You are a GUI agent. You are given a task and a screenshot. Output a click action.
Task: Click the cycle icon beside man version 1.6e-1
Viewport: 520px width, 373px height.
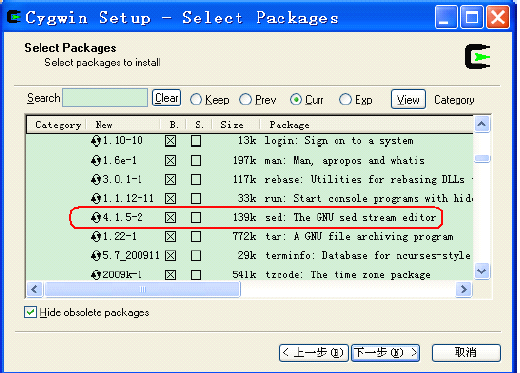96,161
